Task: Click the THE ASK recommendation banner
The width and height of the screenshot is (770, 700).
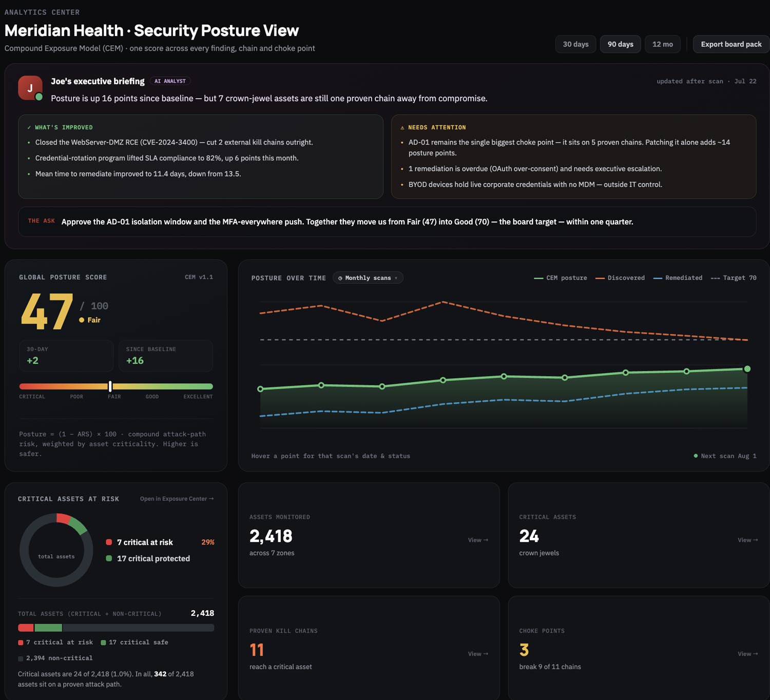Action: coord(387,222)
